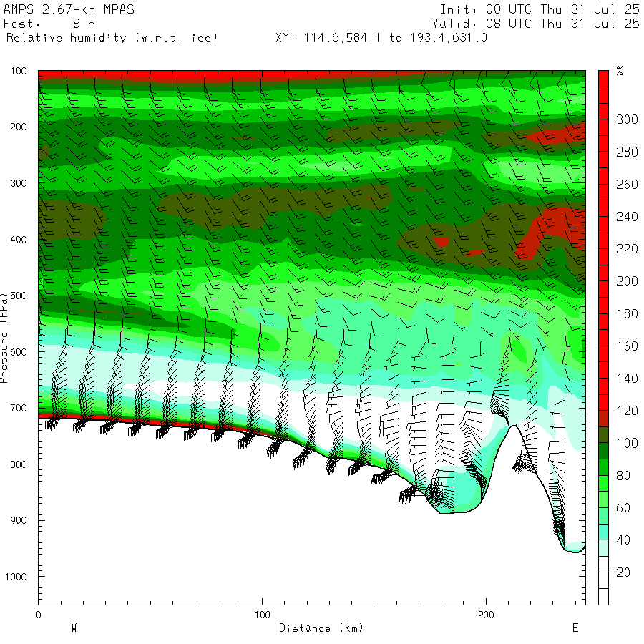The image size is (644, 644).
Task: Click the 400 hPa pressure tick label
Action: pyautogui.click(x=19, y=240)
